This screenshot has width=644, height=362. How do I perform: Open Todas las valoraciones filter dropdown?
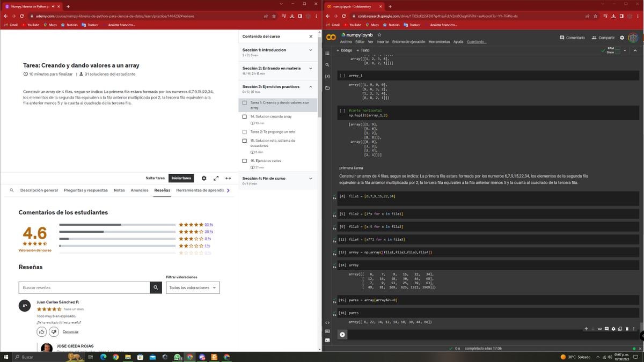(193, 287)
